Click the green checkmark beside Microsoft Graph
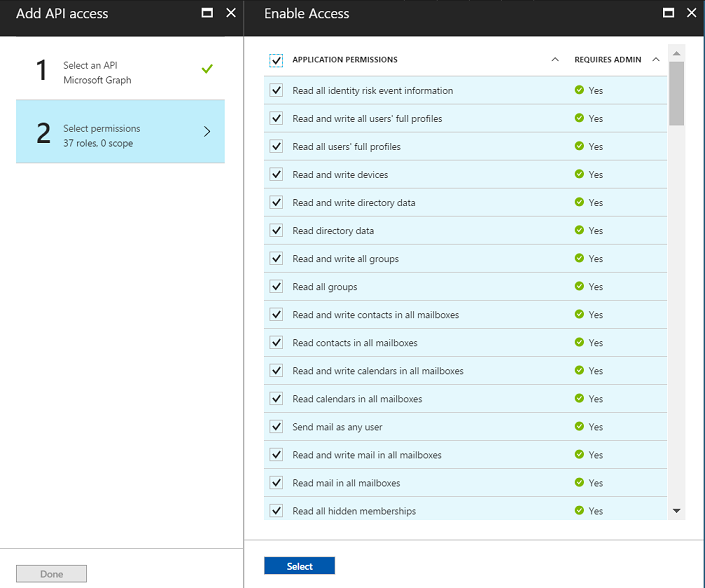 pyautogui.click(x=207, y=69)
